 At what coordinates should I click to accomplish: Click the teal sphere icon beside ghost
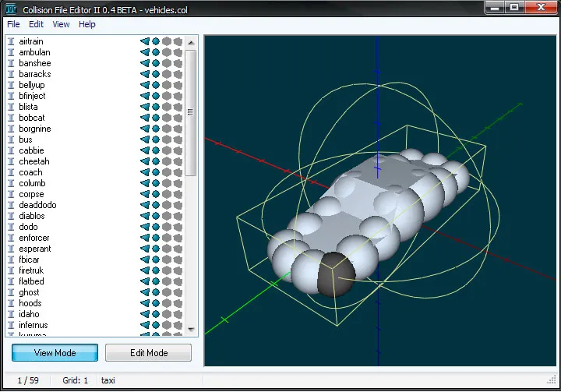(155, 292)
